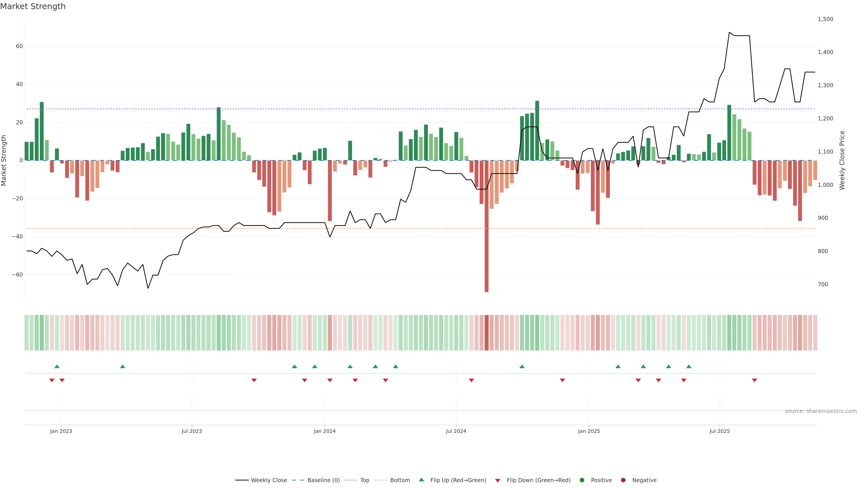Click Flip Up green triangle legend icon

421,480
